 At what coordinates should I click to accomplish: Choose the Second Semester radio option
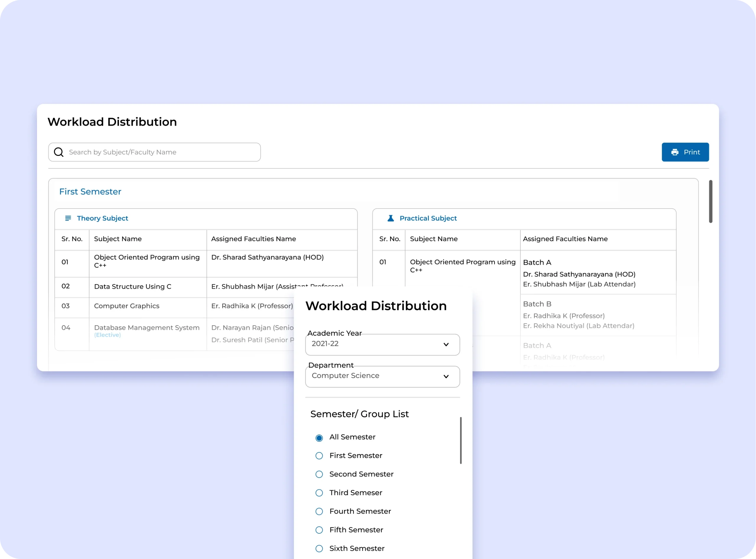319,475
